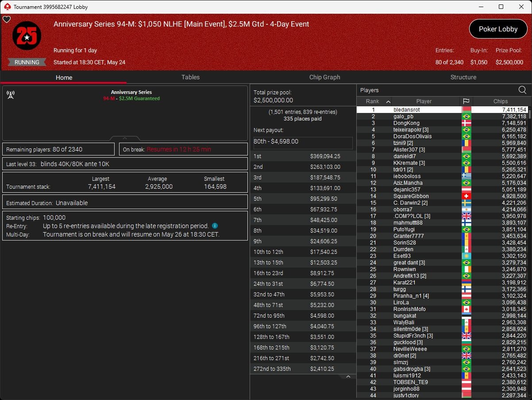Click the 9th place payout row

[303, 241]
